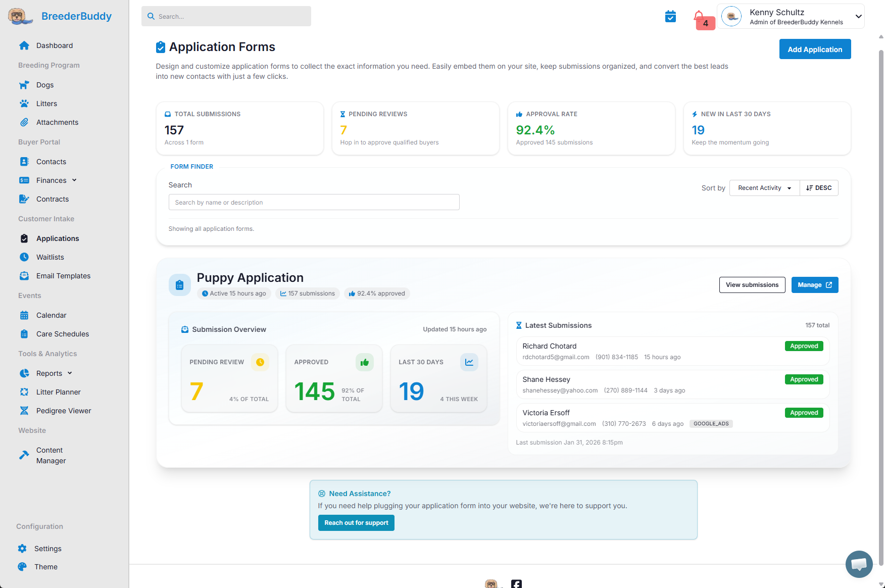Open the Email Templates section
Image resolution: width=885 pixels, height=588 pixels.
tap(63, 276)
